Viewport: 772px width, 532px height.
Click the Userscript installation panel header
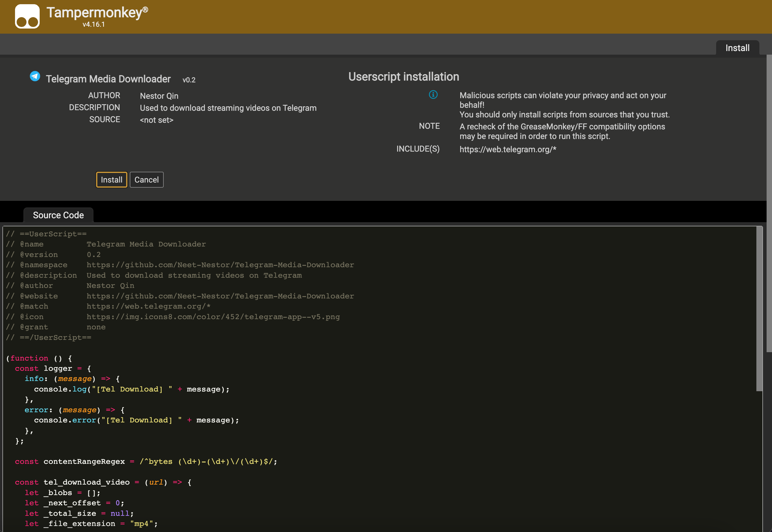[x=404, y=77]
